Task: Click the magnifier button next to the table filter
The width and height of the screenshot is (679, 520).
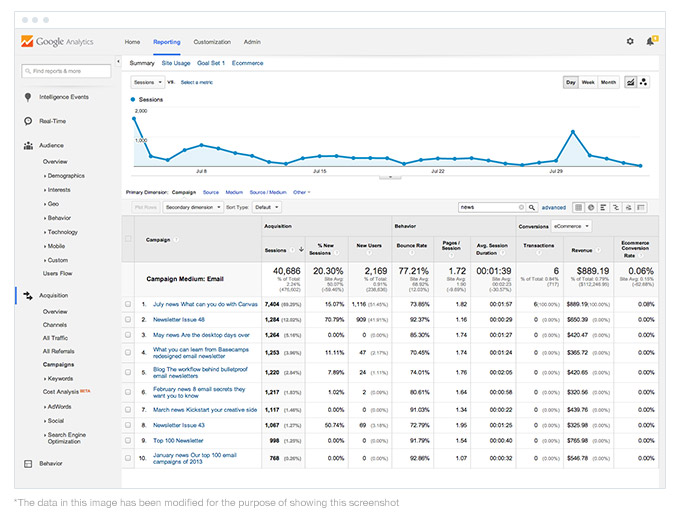Action: click(x=532, y=207)
